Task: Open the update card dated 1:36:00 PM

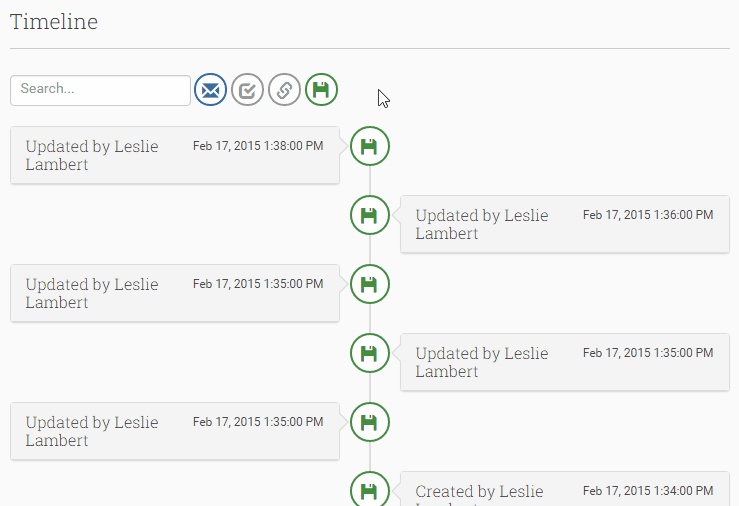Action: pyautogui.click(x=565, y=224)
